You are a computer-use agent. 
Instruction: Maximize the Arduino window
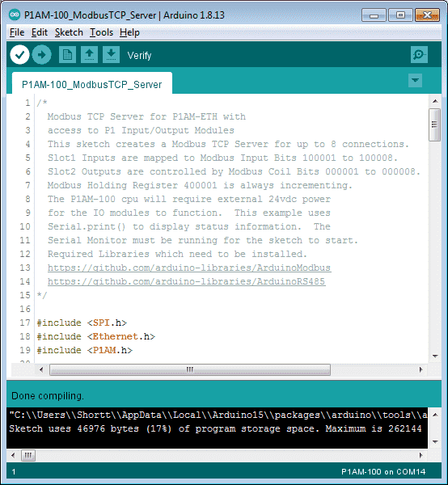point(400,15)
